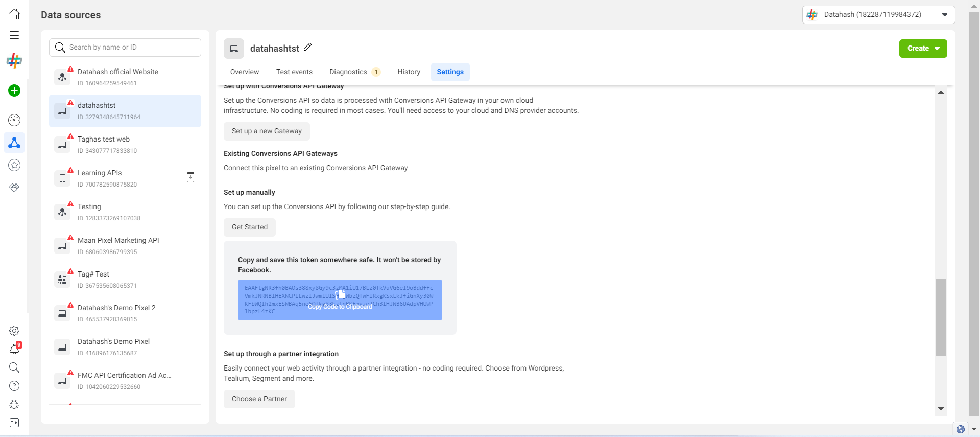
Task: Open the Datahash account dropdown
Action: click(x=878, y=15)
